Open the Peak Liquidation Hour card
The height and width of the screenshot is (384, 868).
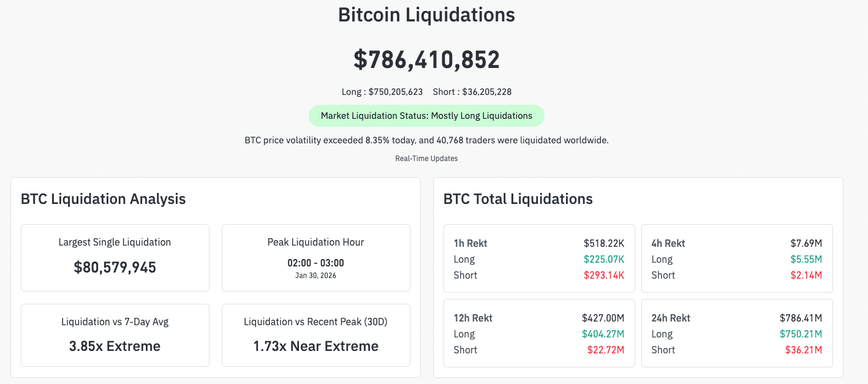tap(315, 257)
